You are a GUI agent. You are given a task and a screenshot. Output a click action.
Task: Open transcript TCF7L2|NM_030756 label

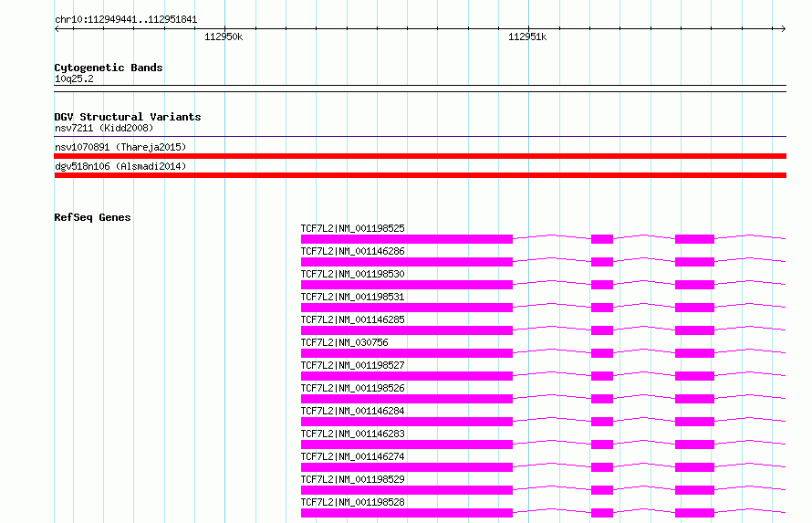344,342
